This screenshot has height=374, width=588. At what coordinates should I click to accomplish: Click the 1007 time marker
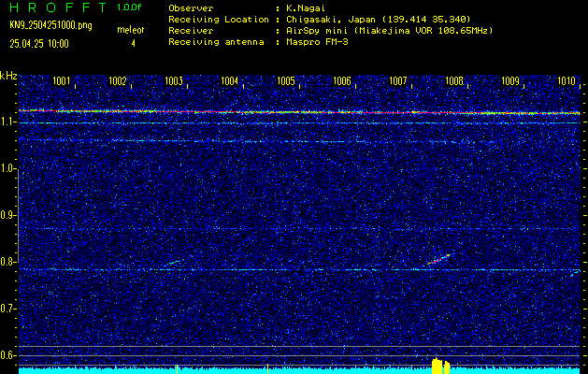(x=398, y=81)
